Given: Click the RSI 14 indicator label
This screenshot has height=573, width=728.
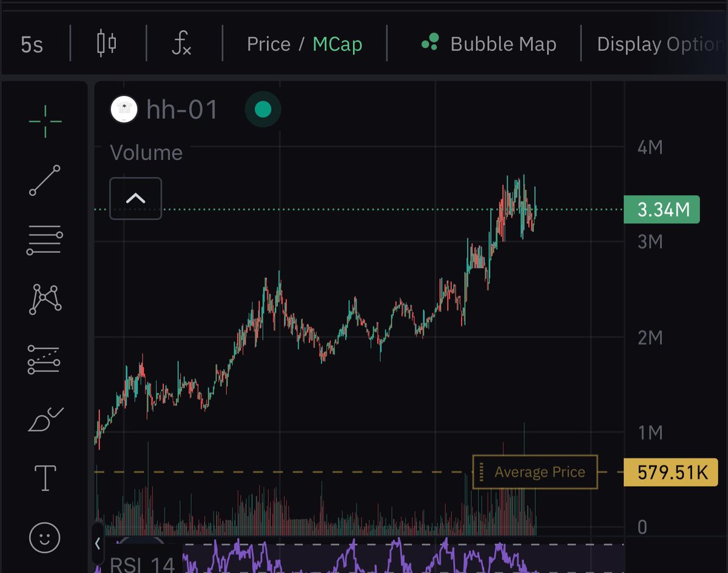Looking at the screenshot, I should click(x=142, y=564).
